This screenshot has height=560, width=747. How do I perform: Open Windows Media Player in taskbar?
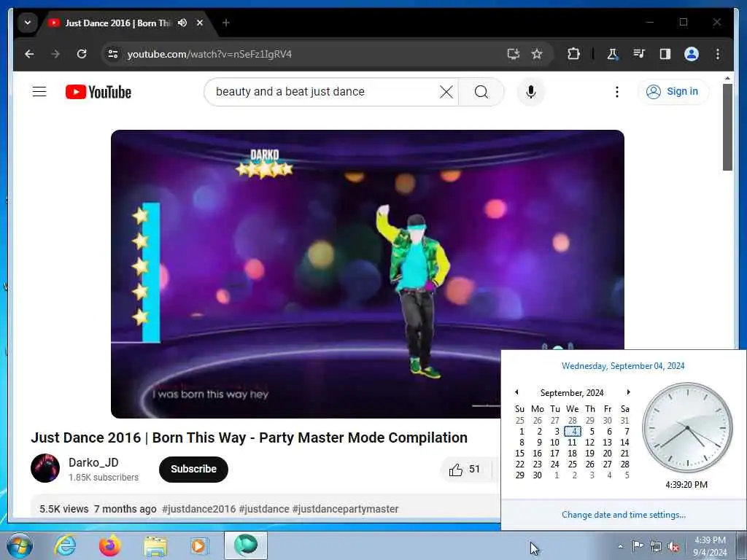[x=199, y=545]
